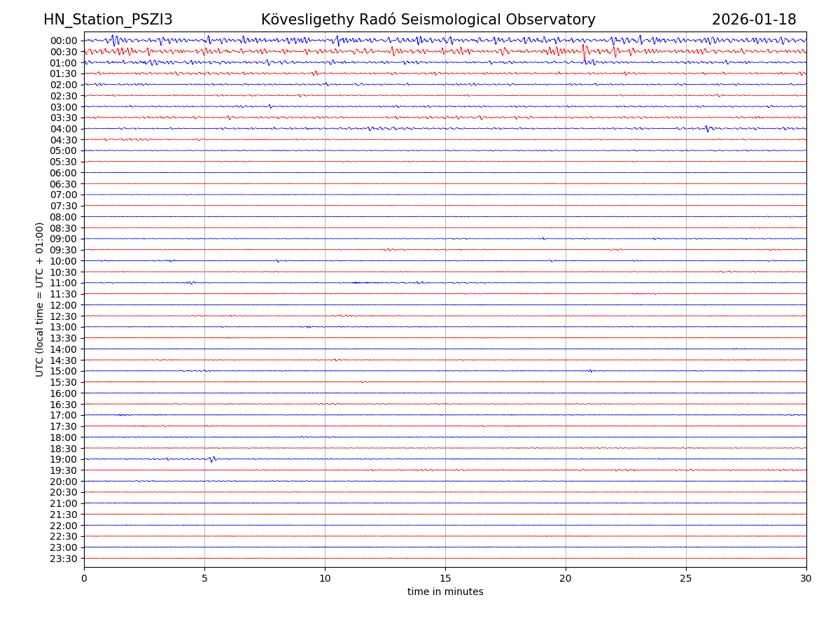Image resolution: width=840 pixels, height=630 pixels.
Task: Click the 04:00 row label
Action: click(x=64, y=129)
